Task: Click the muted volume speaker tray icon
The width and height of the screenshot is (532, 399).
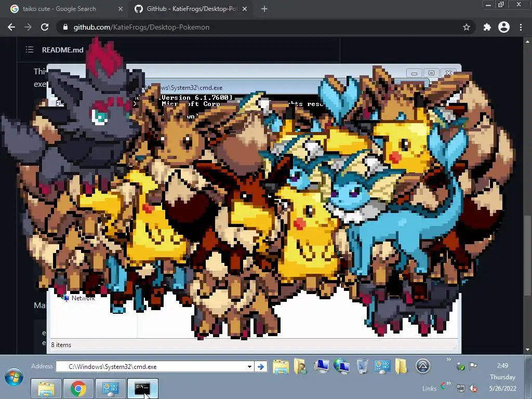Action: pos(473,388)
